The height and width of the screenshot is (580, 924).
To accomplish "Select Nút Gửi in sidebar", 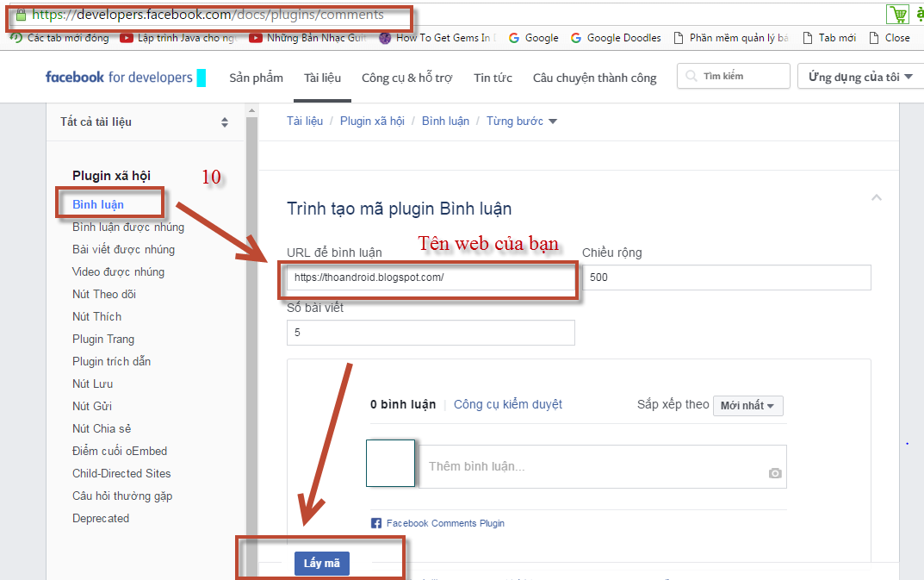I will (x=92, y=407).
